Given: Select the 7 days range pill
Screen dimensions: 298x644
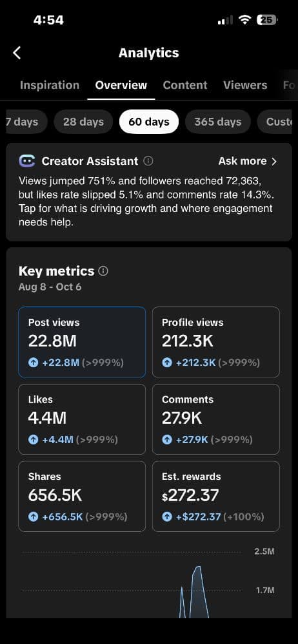Looking at the screenshot, I should point(24,122).
